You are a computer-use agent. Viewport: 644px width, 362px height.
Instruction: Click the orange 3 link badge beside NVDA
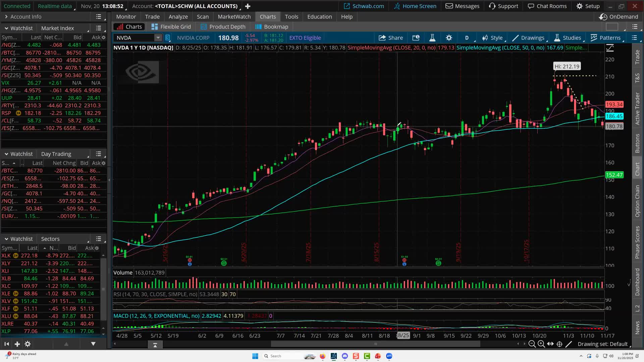[168, 38]
